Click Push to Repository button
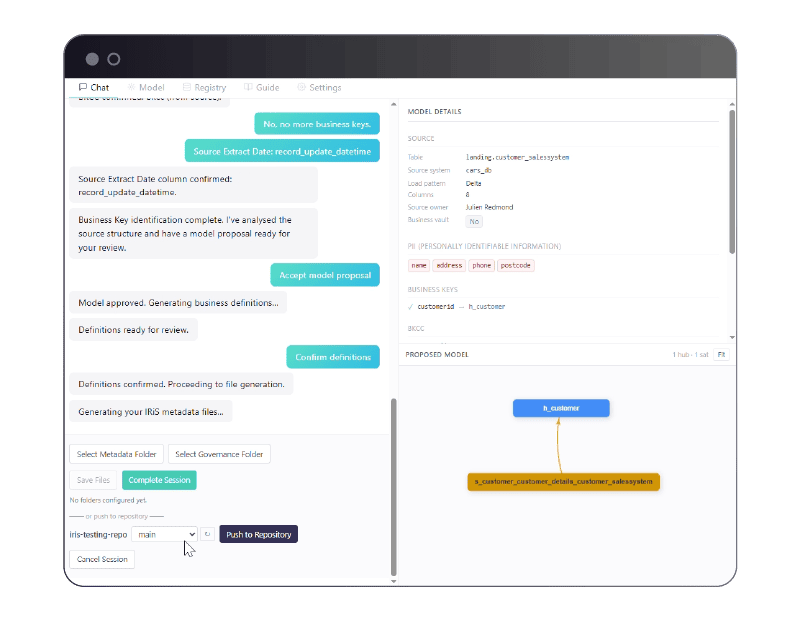 258,534
